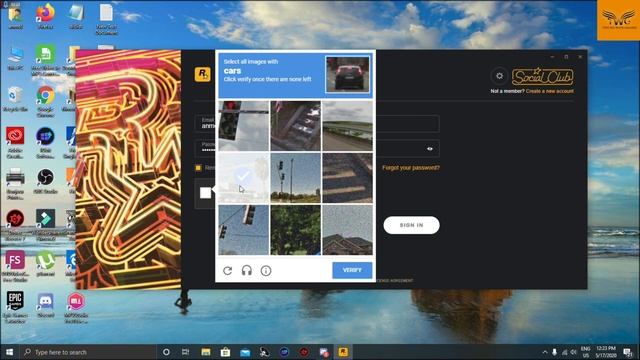This screenshot has height=360, width=640.
Task: Open Cortana from taskbar
Action: pyautogui.click(x=166, y=352)
